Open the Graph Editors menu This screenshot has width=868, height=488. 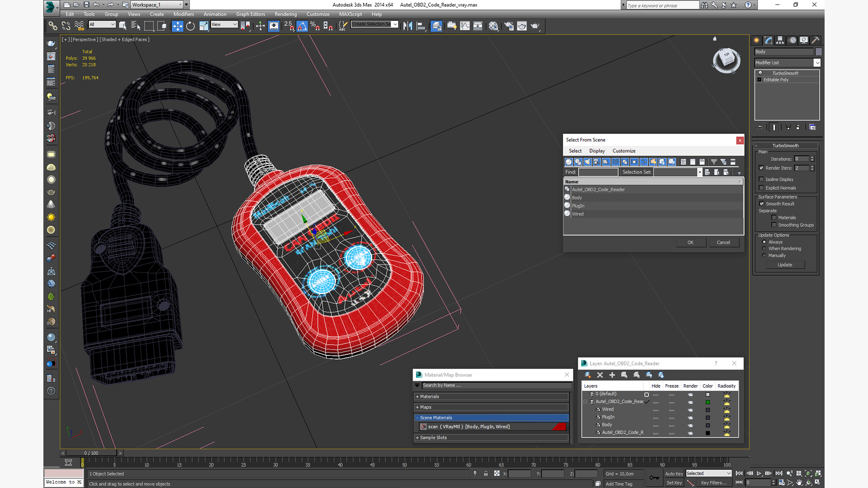[250, 14]
